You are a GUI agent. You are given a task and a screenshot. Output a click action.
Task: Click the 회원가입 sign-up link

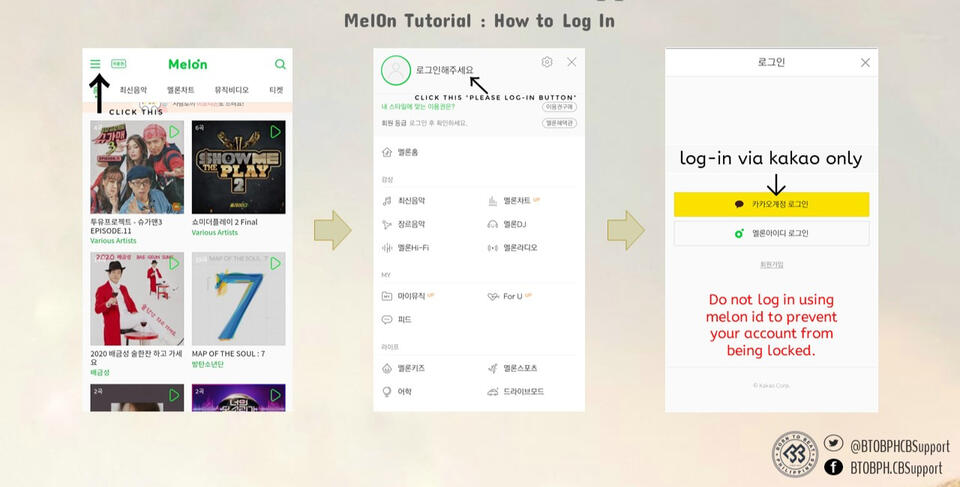tap(771, 265)
